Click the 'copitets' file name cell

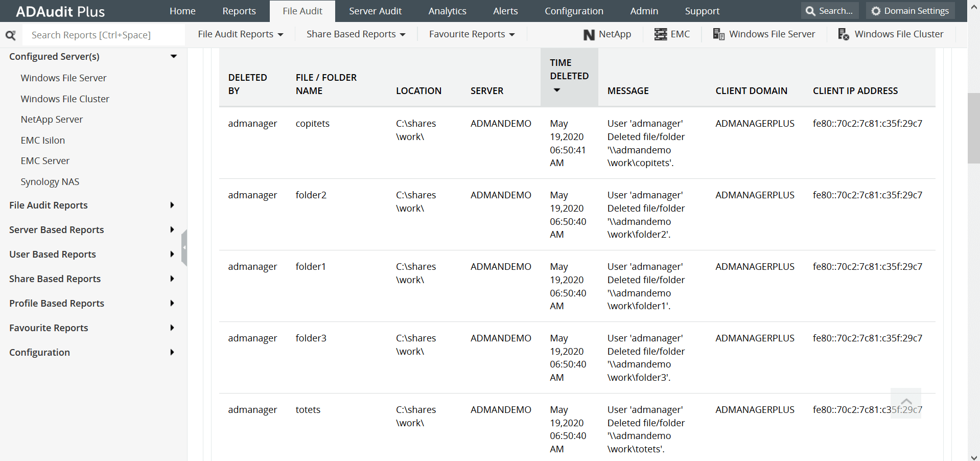313,123
